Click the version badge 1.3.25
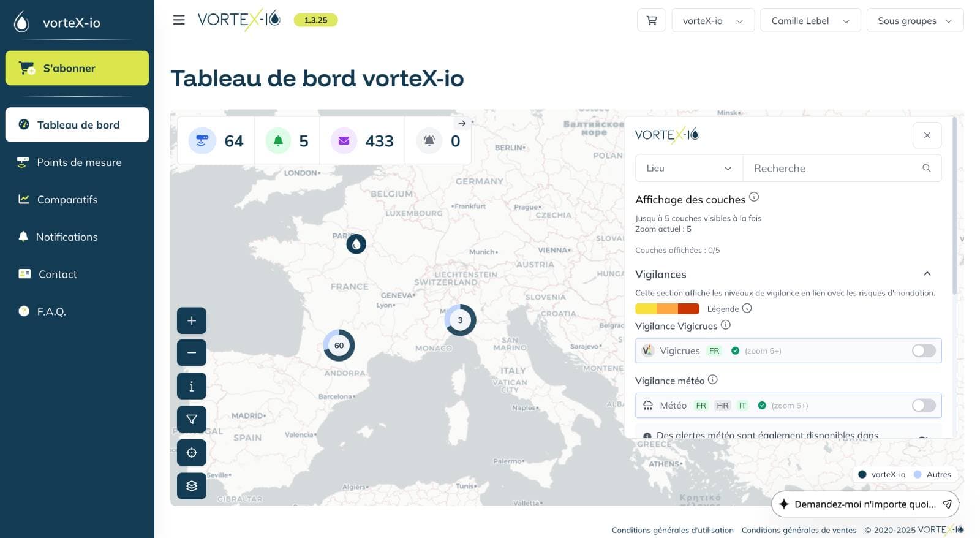980x538 pixels. point(315,20)
